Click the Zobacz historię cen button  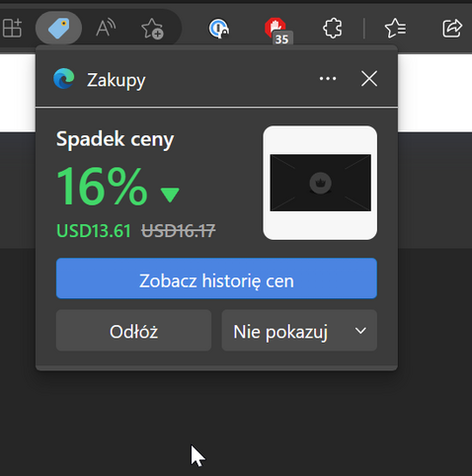[216, 278]
